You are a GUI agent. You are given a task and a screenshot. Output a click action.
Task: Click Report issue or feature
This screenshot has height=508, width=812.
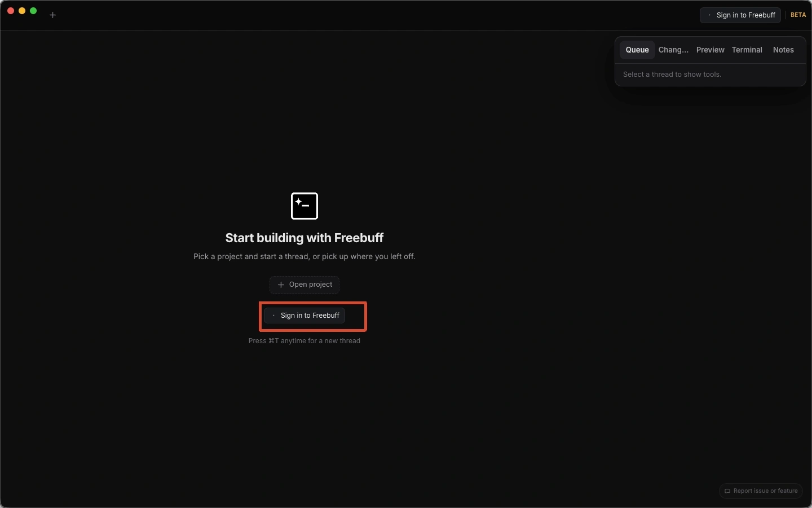click(761, 491)
